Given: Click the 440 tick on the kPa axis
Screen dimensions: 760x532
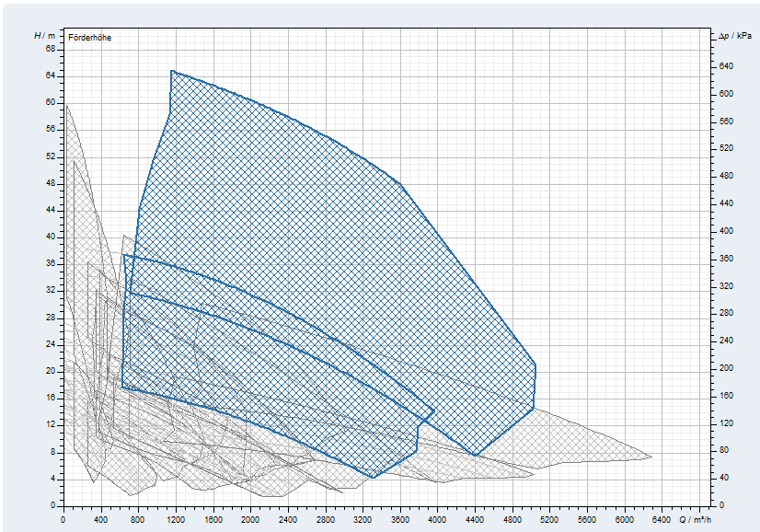Looking at the screenshot, I should pyautogui.click(x=726, y=203).
